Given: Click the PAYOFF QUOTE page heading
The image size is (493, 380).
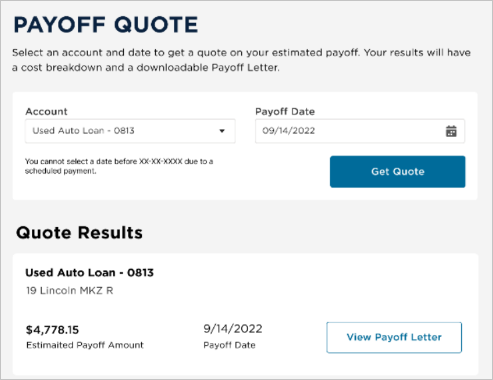Looking at the screenshot, I should pyautogui.click(x=106, y=25).
